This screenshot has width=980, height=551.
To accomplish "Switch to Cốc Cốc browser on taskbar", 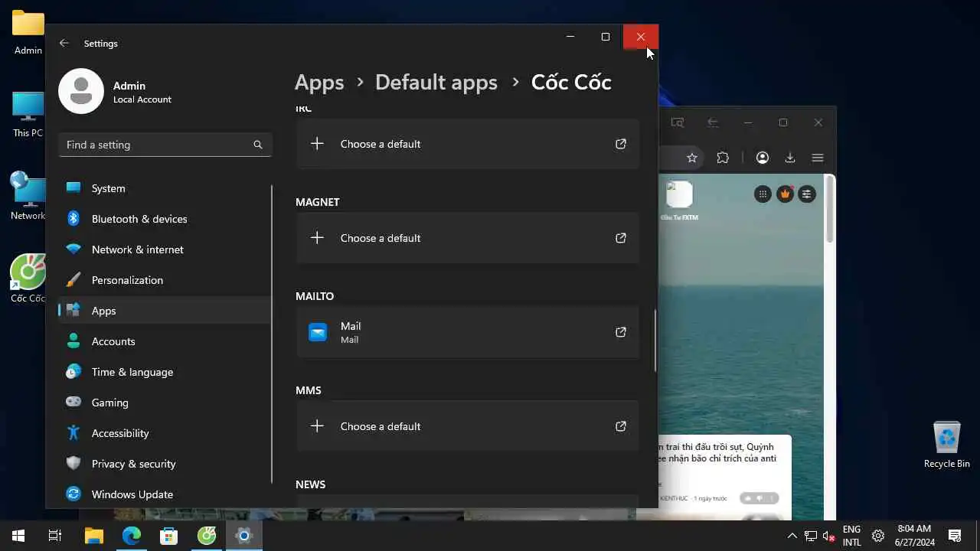I will pos(207,536).
